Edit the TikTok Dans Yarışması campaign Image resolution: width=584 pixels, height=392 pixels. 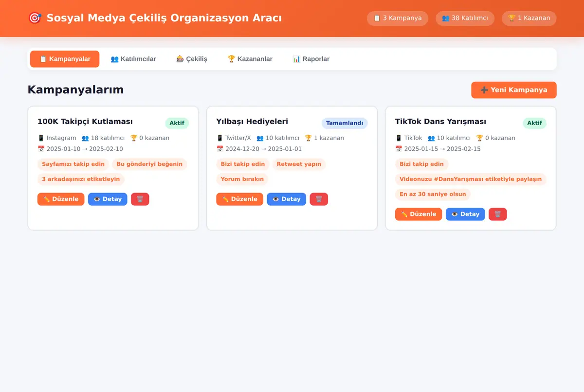click(x=419, y=214)
